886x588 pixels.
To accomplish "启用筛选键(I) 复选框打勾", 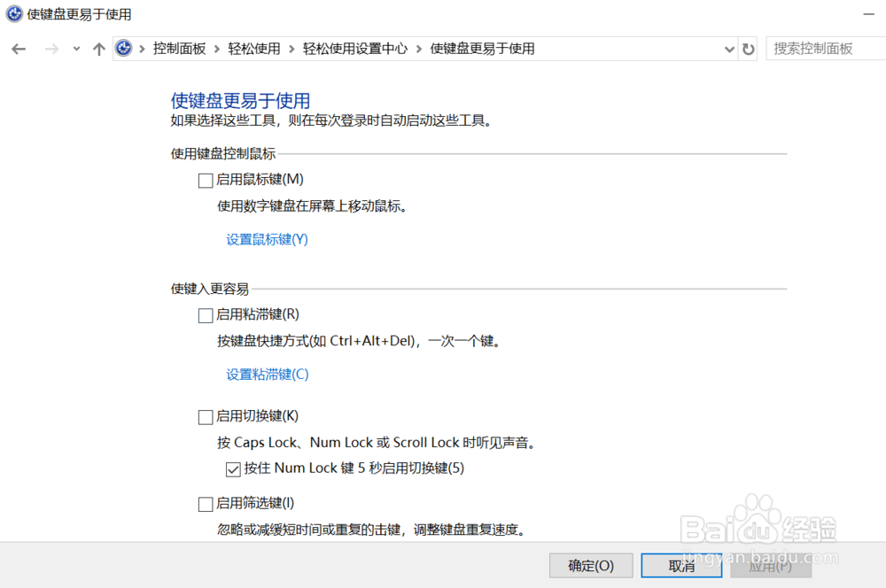I will 205,503.
